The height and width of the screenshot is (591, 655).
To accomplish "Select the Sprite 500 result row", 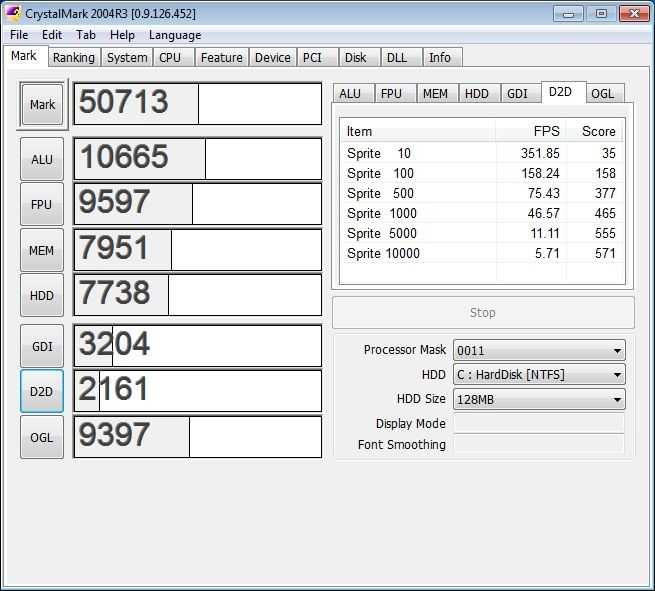I will coord(482,193).
